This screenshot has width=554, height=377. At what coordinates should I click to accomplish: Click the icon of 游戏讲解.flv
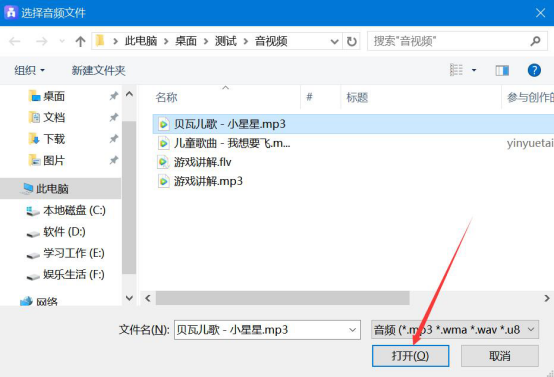163,162
